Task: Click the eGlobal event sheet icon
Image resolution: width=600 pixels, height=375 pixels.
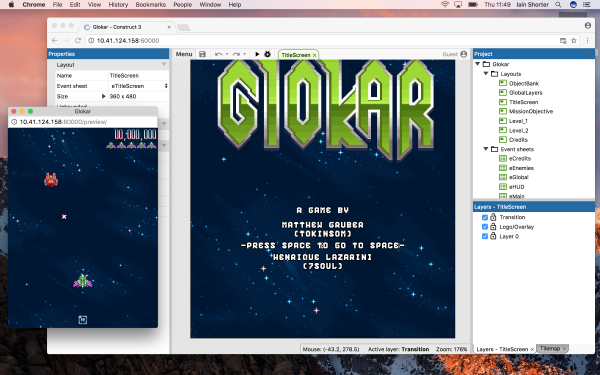Action: click(503, 177)
